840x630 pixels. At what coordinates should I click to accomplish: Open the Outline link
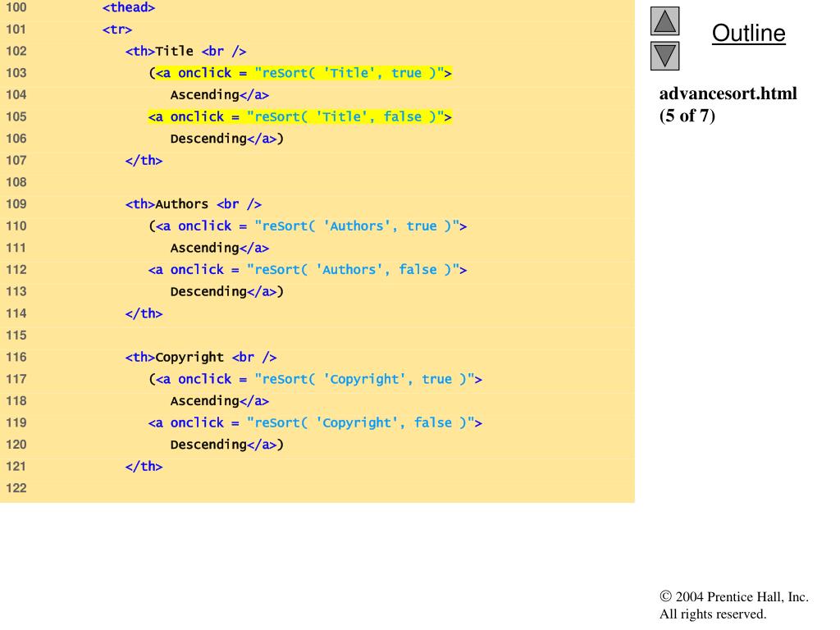pyautogui.click(x=748, y=33)
